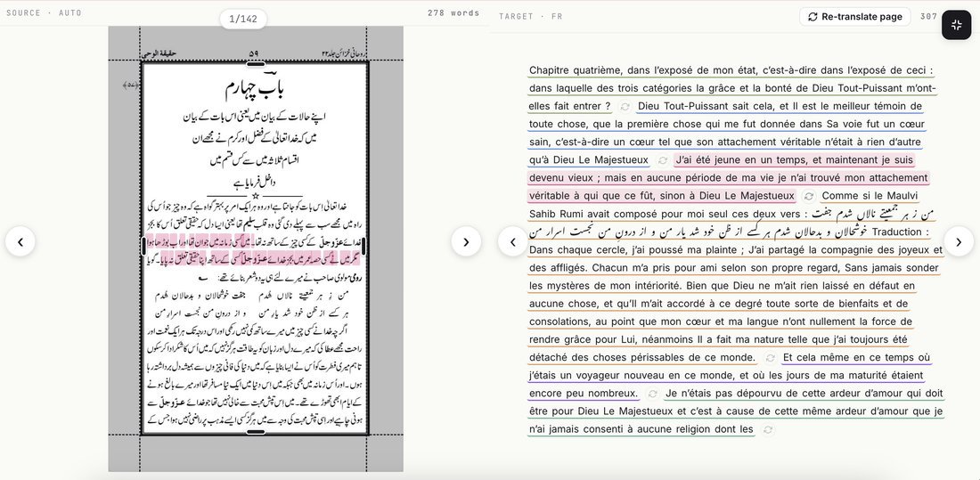Select the "Chapitre quatrième" translated segment
This screenshot has height=480, width=980.
click(x=731, y=88)
